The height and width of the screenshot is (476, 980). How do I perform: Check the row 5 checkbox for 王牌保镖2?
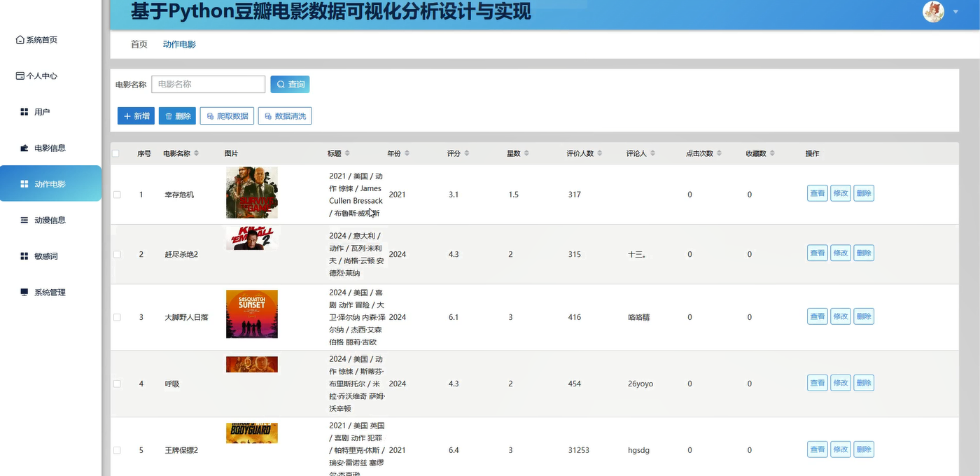point(117,450)
